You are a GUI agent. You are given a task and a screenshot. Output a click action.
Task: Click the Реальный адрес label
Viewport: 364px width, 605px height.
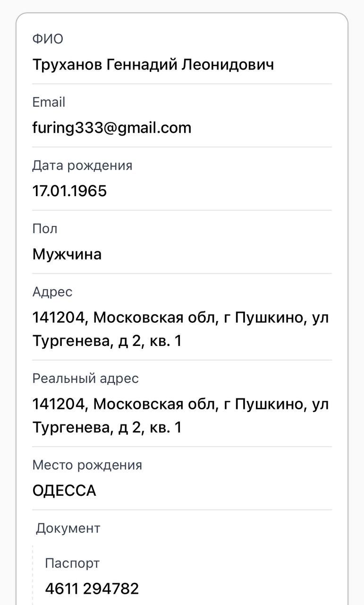85,378
